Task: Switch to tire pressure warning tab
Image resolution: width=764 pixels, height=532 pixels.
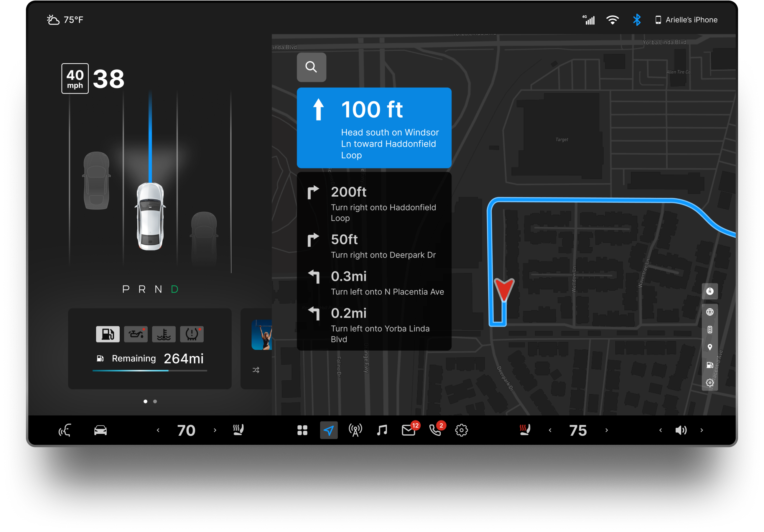Action: click(x=192, y=334)
